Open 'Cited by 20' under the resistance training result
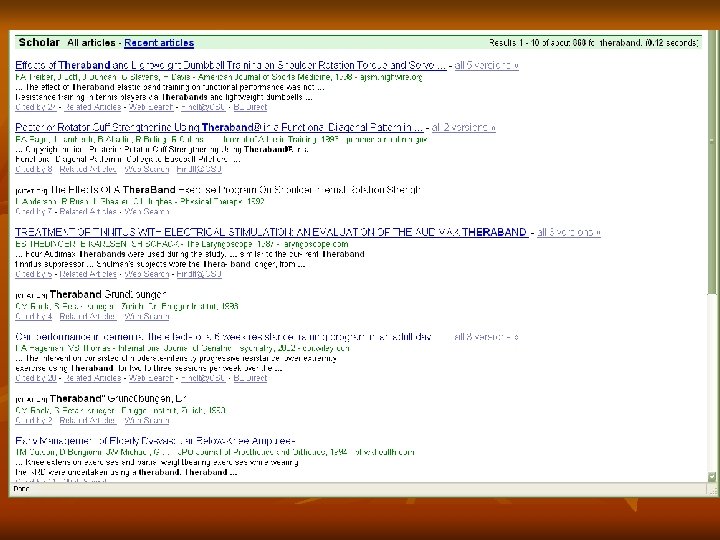 click(36, 378)
